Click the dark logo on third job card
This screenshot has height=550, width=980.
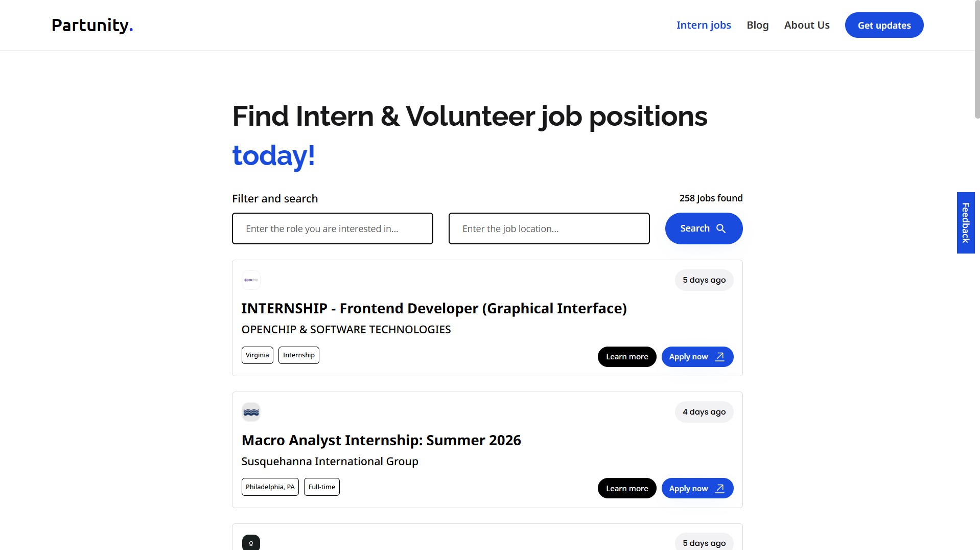point(251,542)
